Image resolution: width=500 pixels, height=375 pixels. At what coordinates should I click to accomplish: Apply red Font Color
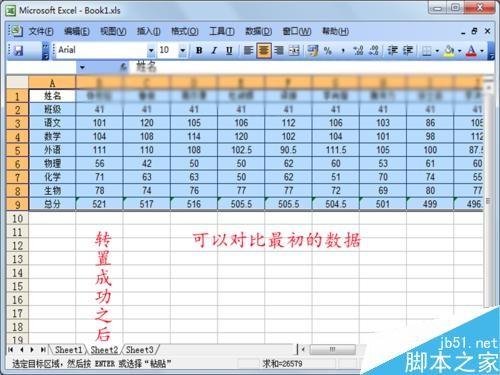click(471, 51)
